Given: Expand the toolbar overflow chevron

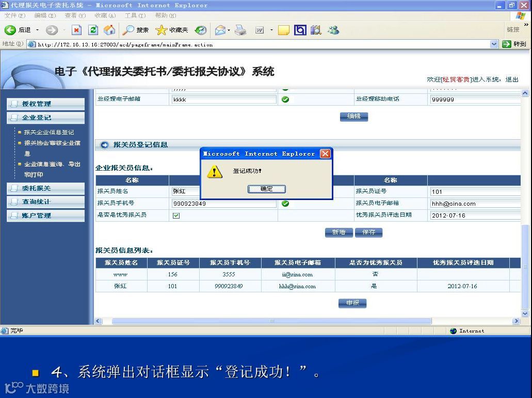Looking at the screenshot, I should (526, 24).
